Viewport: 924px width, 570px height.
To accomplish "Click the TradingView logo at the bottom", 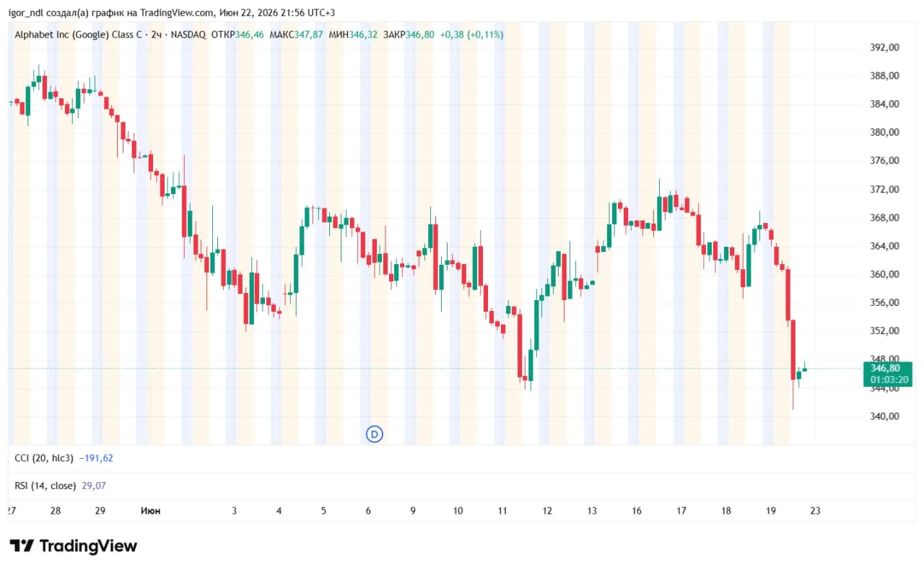I will (73, 545).
